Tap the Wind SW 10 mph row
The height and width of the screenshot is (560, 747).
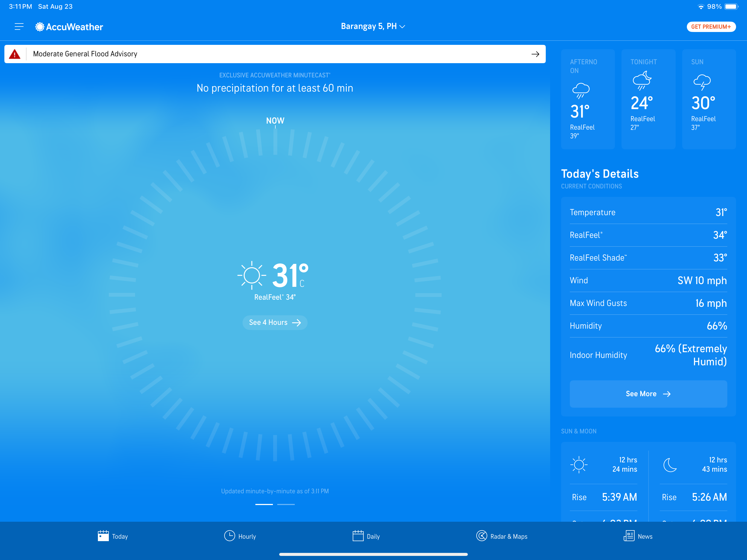648,280
